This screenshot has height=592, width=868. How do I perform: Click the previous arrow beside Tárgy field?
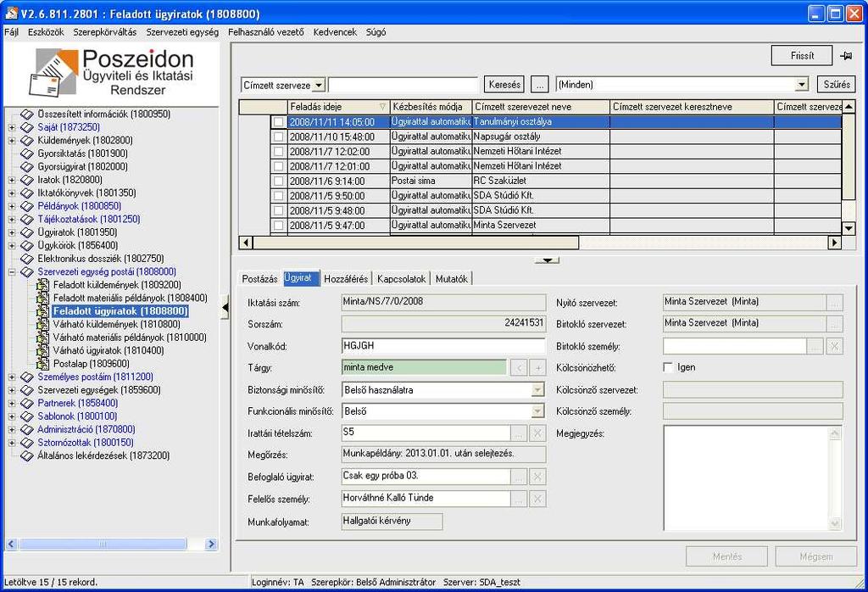(x=519, y=367)
